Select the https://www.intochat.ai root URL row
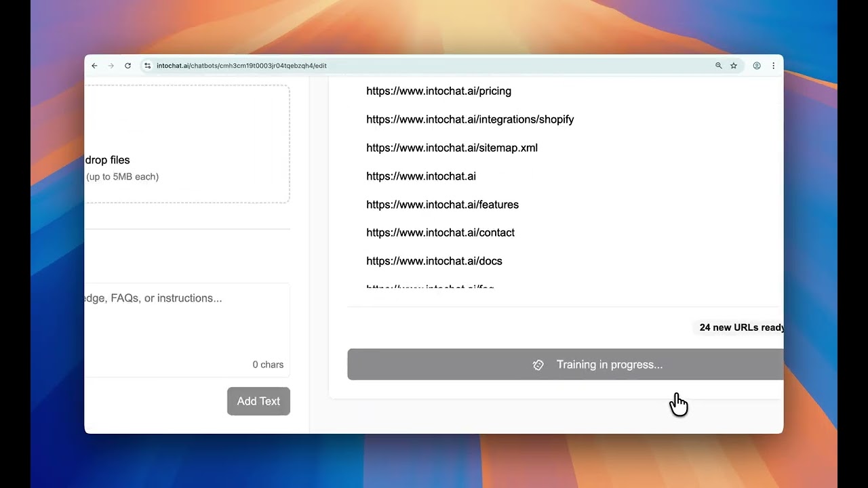Image resolution: width=868 pixels, height=488 pixels. click(x=421, y=176)
